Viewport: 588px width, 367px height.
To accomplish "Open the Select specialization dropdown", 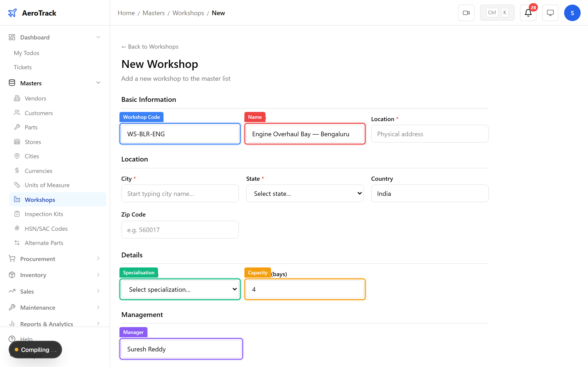I will coord(180,289).
